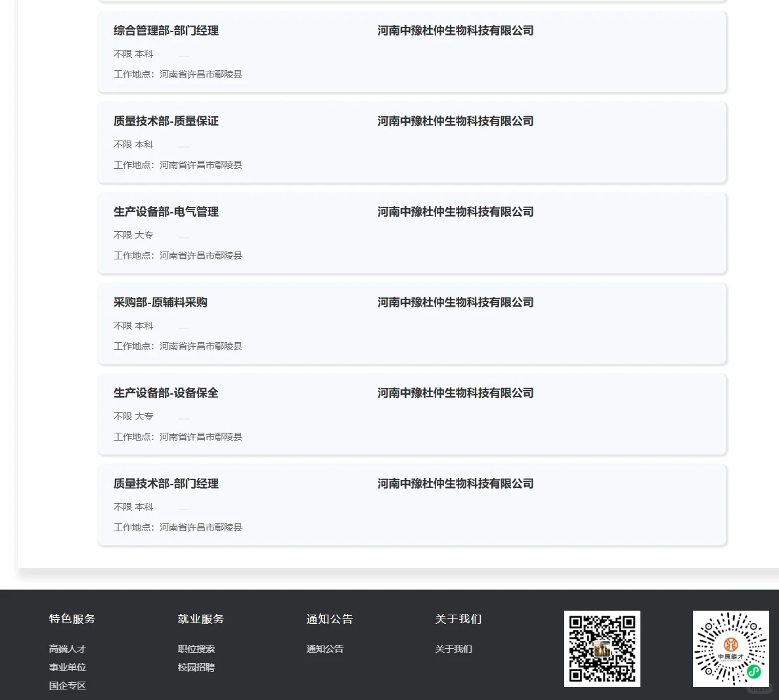Viewport: 779px width, 700px height.
Task: Open the 质量技术部-质量保证 job listing
Action: [166, 121]
